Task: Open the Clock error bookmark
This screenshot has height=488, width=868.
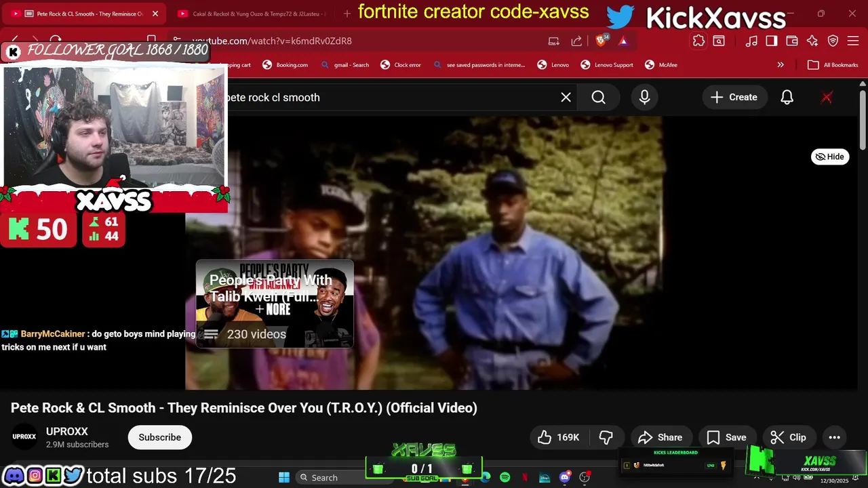Action: click(401, 65)
